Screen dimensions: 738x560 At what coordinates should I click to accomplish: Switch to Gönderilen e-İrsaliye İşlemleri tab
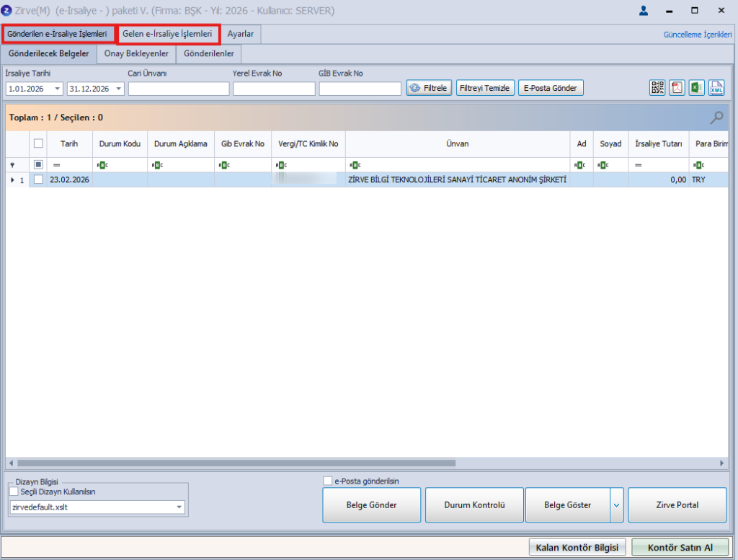click(57, 34)
